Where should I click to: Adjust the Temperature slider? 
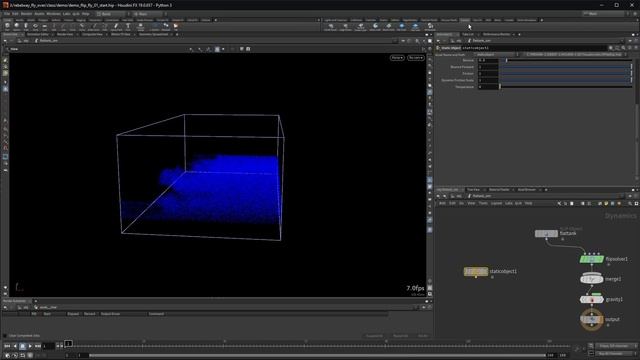(566, 87)
